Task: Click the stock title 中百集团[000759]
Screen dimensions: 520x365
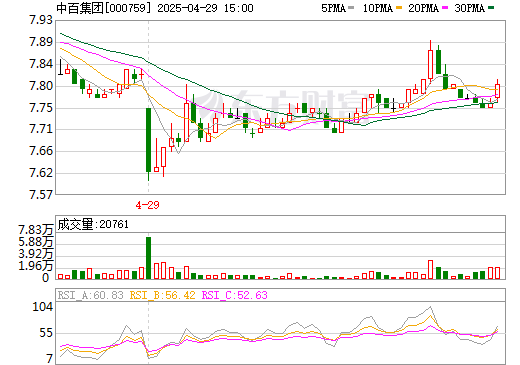Action: click(x=105, y=8)
